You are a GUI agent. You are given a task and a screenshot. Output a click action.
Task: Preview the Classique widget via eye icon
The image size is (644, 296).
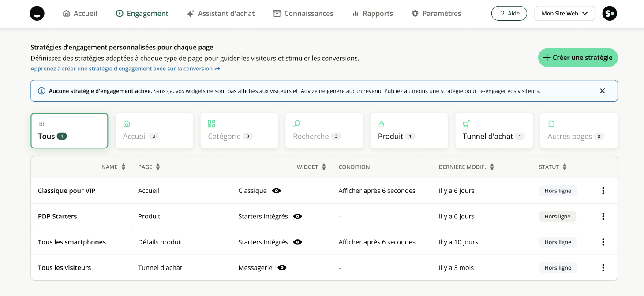click(x=277, y=191)
